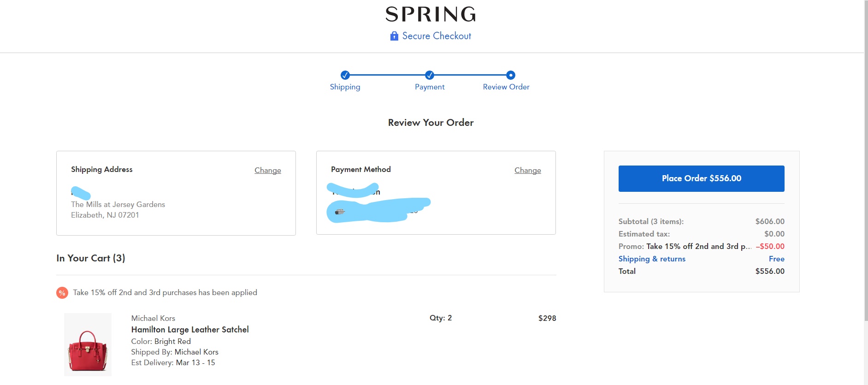Change the payment method

coord(527,171)
